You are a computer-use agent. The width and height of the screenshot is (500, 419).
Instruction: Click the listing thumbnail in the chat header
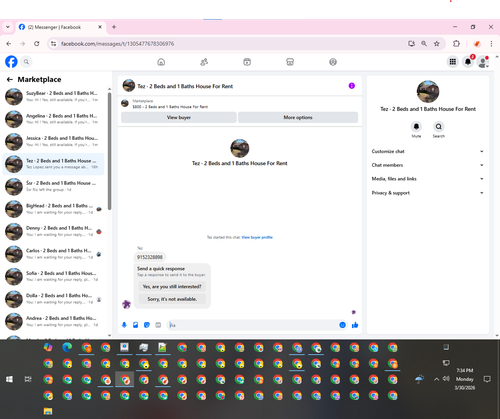[129, 86]
